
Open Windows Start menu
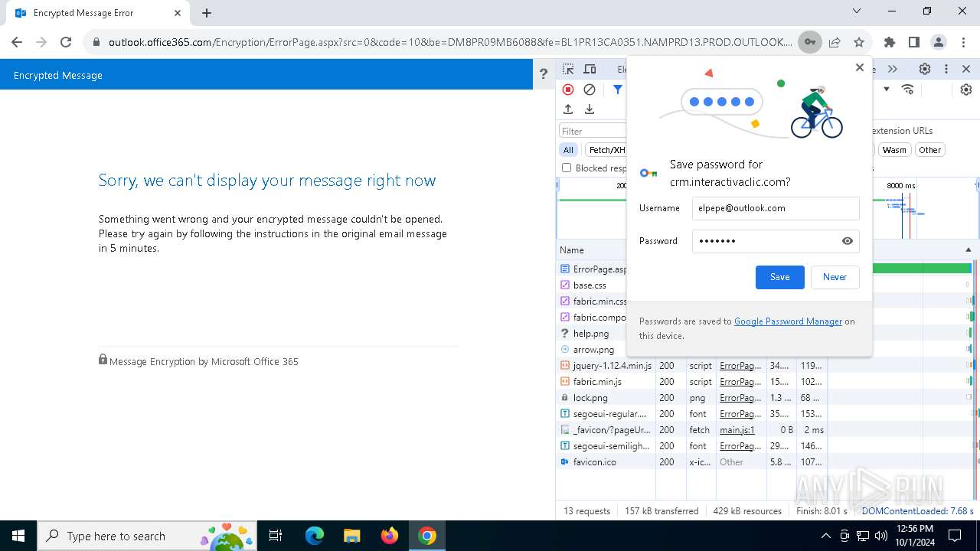18,536
